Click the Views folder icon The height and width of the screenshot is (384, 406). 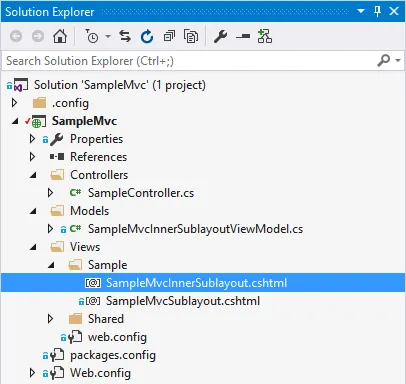click(57, 247)
